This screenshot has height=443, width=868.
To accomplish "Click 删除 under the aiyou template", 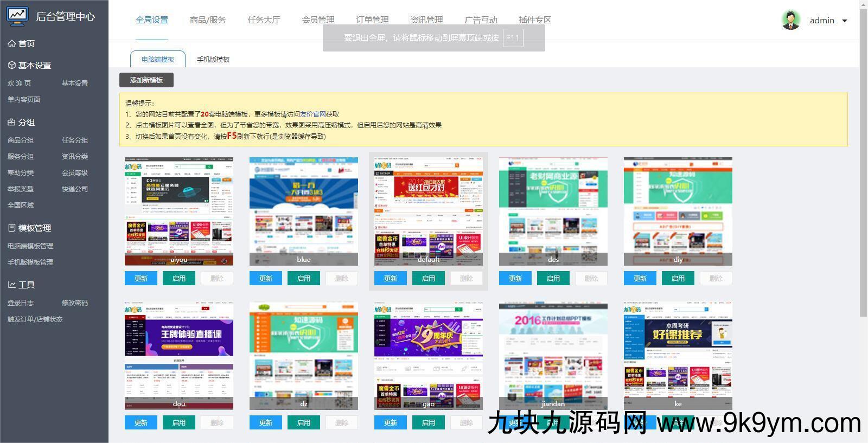I will tap(217, 278).
